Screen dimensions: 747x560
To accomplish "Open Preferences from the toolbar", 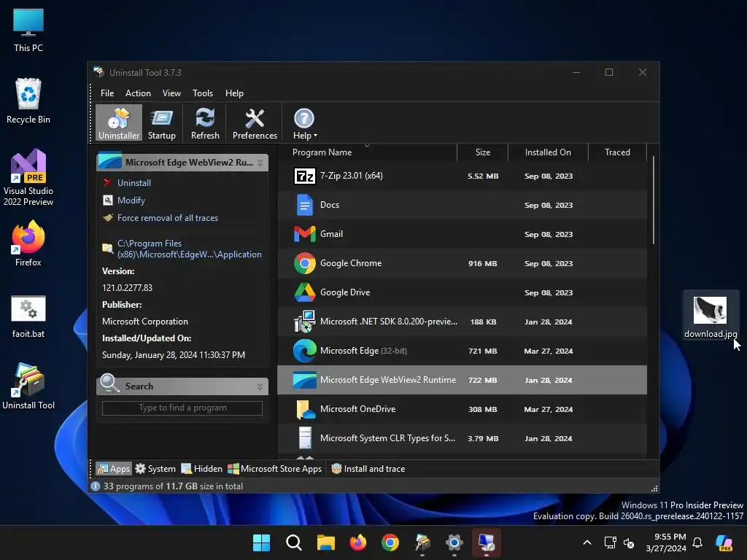I will [x=255, y=123].
